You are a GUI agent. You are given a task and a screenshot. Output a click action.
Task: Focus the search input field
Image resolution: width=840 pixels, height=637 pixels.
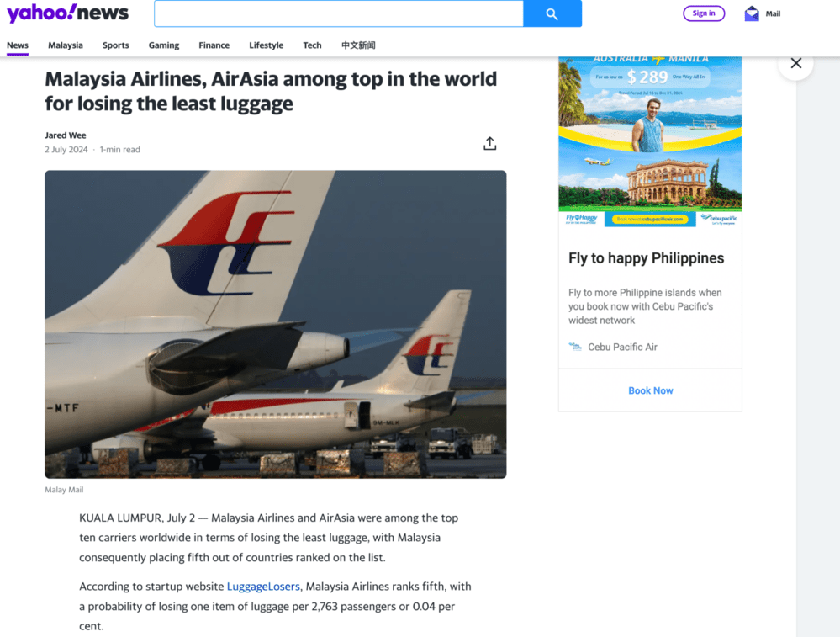[339, 14]
